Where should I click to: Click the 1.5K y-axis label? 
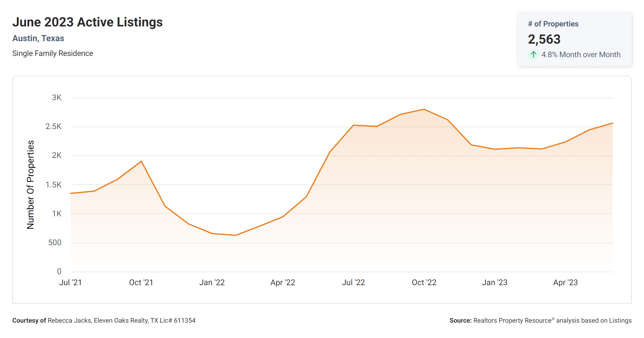53,185
